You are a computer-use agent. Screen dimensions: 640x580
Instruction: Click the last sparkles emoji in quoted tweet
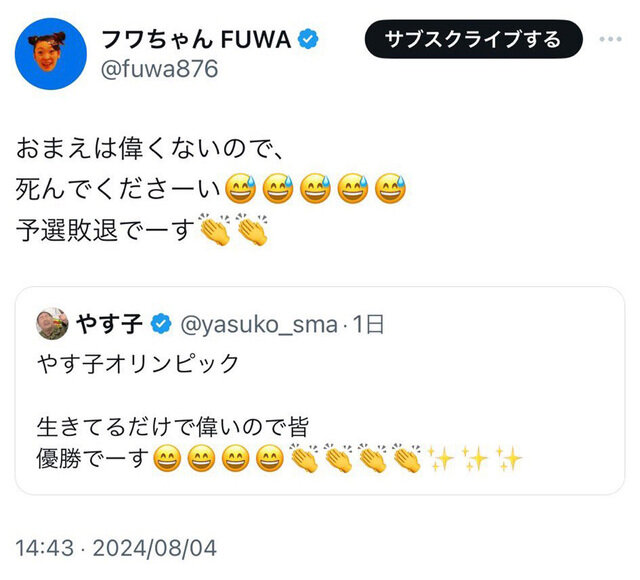pyautogui.click(x=509, y=461)
